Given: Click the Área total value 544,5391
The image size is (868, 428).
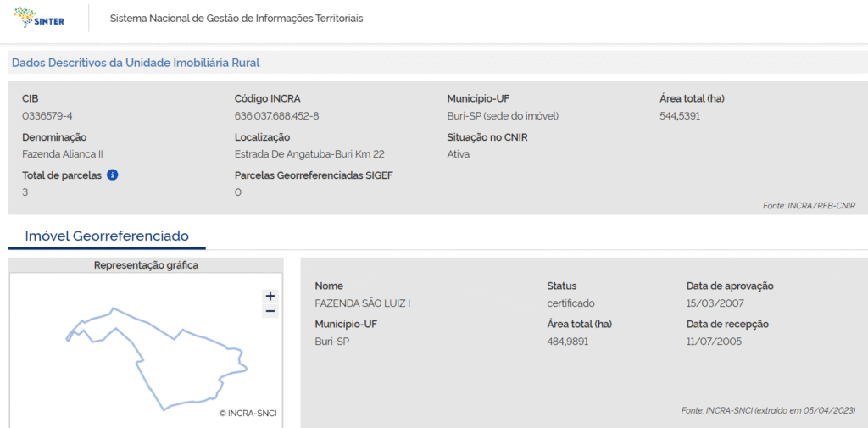Looking at the screenshot, I should tap(680, 116).
